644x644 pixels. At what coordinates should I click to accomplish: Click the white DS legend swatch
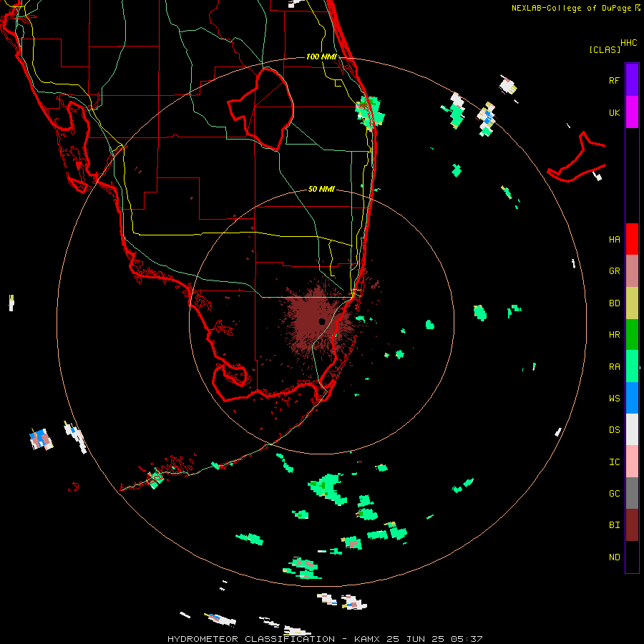click(x=632, y=429)
